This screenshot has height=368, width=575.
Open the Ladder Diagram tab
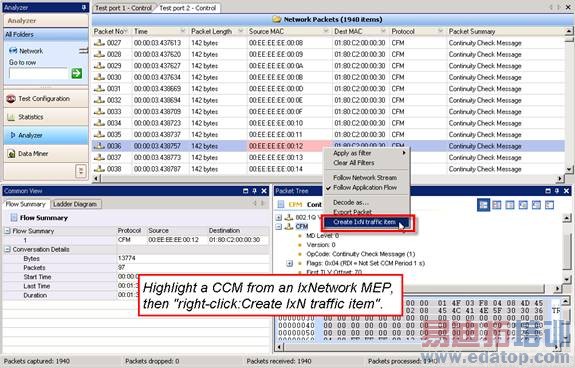click(75, 204)
